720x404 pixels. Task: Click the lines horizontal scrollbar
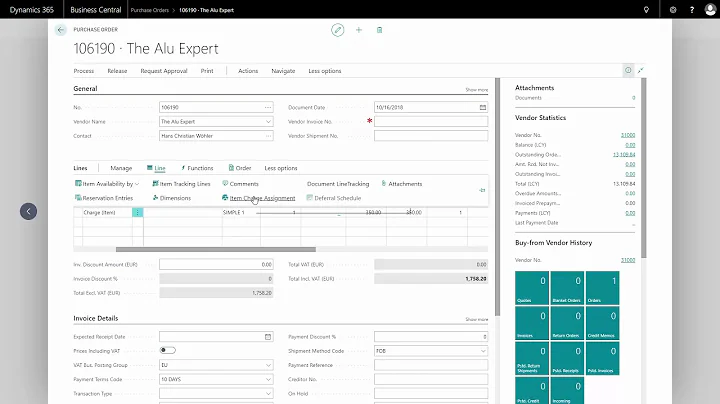coord(216,249)
